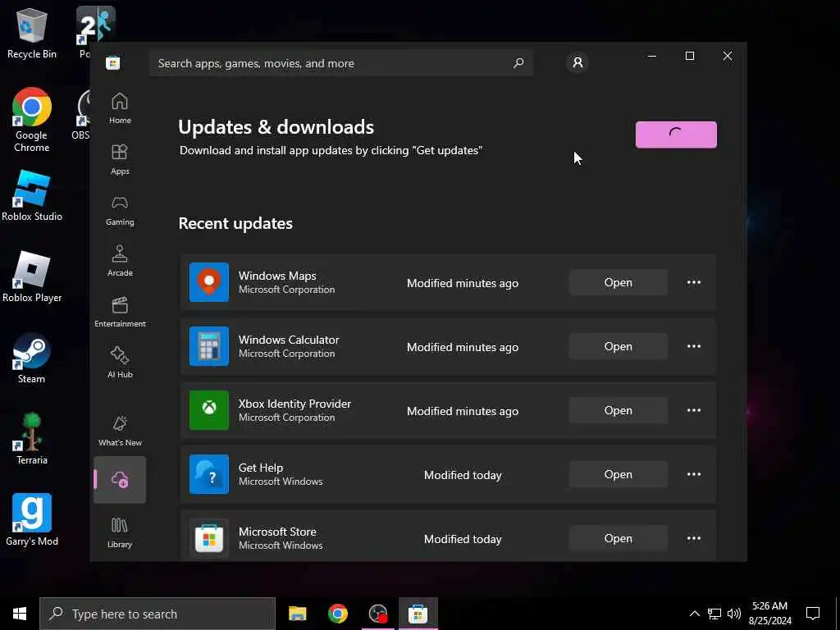Click the Xbox Identity Provider title text
The image size is (840, 630).
click(x=294, y=404)
